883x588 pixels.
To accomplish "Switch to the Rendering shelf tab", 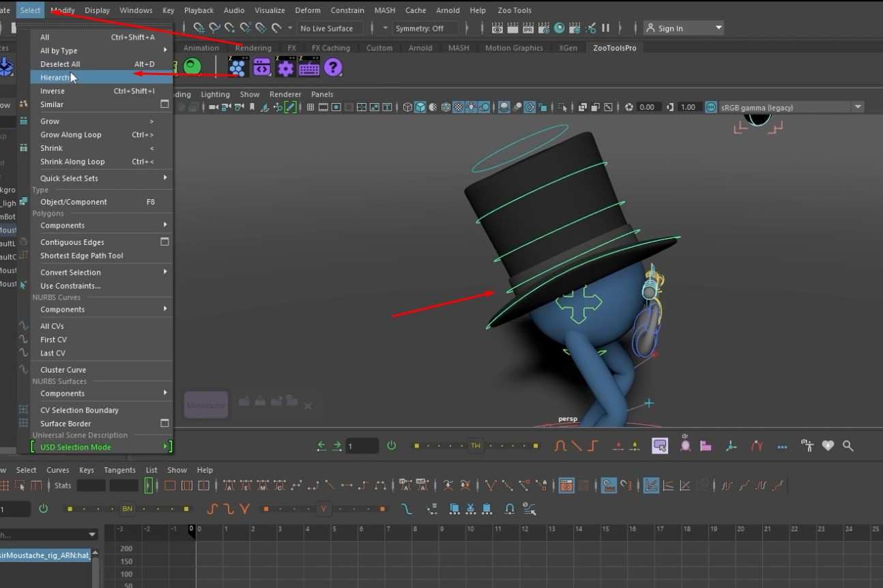I will click(x=253, y=48).
